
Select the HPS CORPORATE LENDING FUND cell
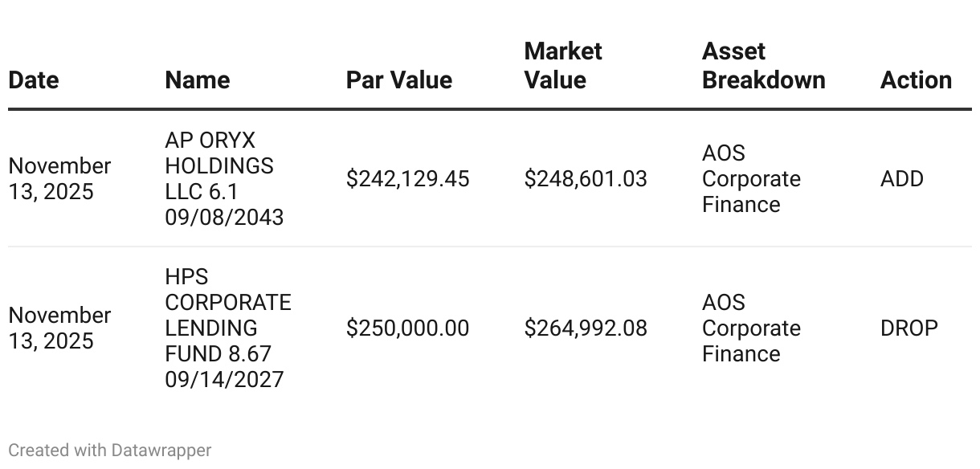[228, 328]
